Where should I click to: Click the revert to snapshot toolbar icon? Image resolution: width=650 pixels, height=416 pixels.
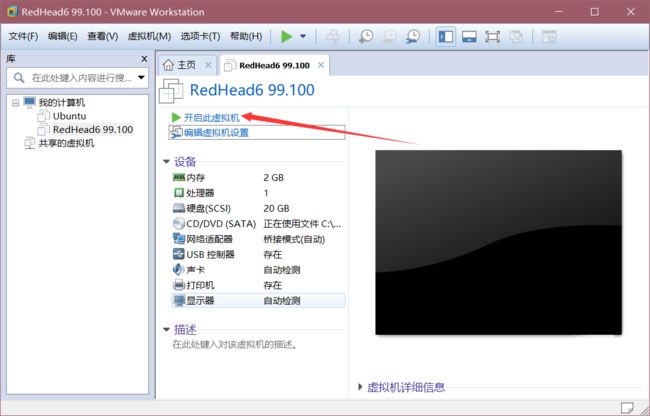point(389,36)
